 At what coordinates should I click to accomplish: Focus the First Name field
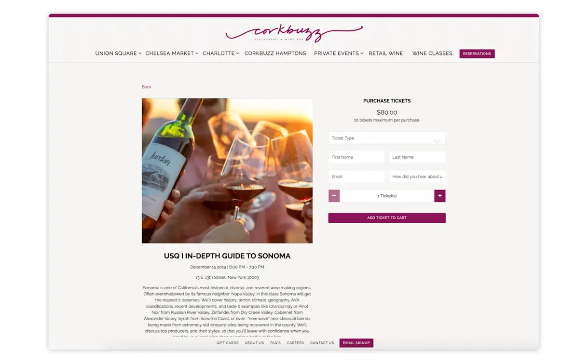[x=356, y=157]
